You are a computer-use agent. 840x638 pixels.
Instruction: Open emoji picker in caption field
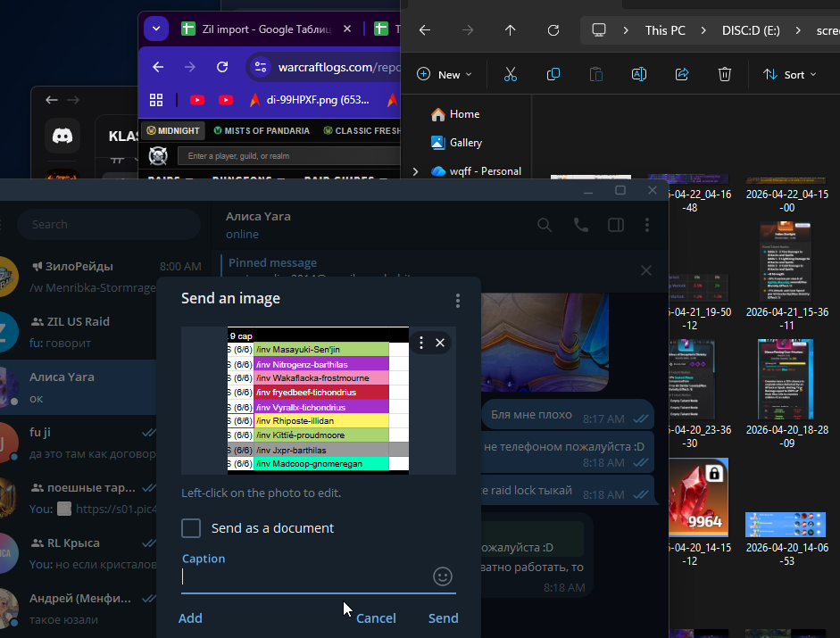442,576
